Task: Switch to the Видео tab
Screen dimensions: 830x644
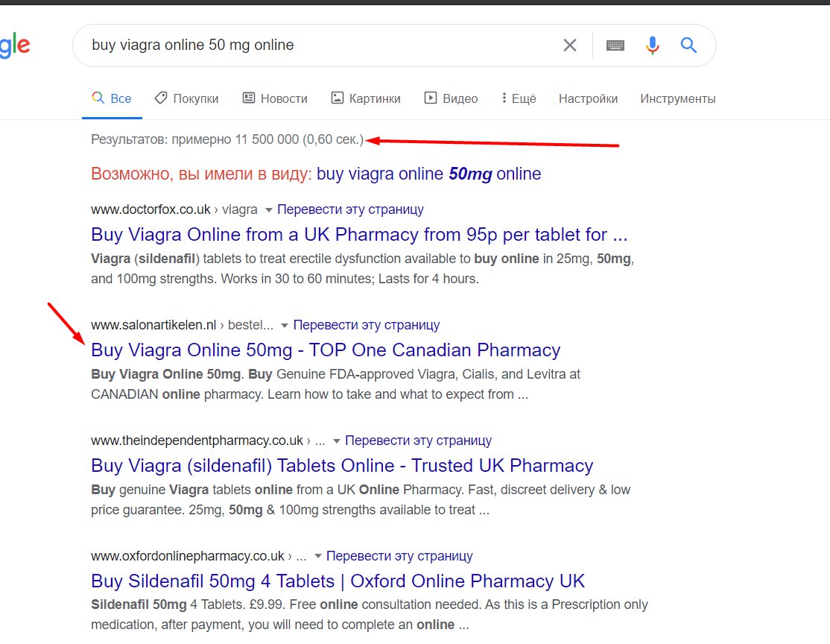Action: (x=452, y=98)
